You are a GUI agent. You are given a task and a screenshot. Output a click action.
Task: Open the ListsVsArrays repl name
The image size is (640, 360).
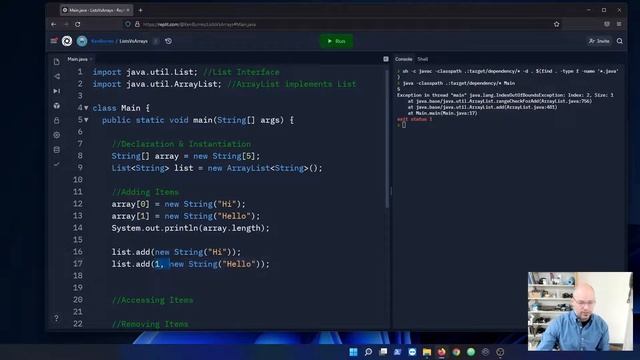(x=133, y=41)
